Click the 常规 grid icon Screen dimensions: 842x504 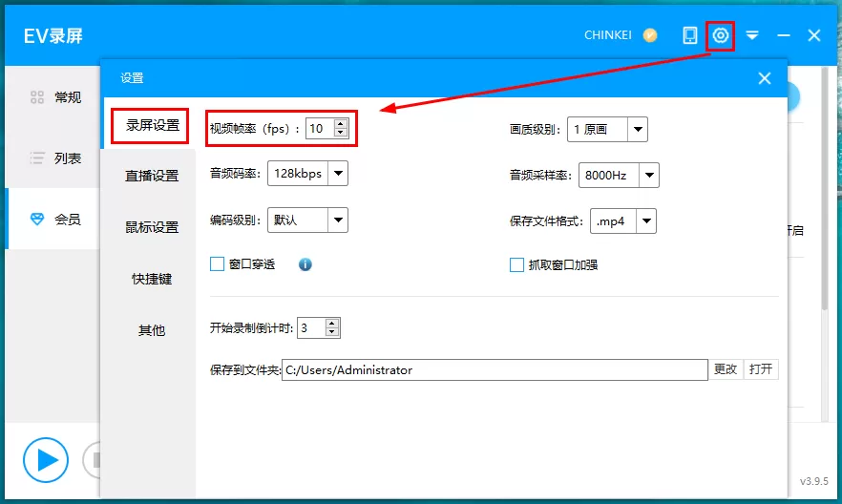(x=37, y=97)
